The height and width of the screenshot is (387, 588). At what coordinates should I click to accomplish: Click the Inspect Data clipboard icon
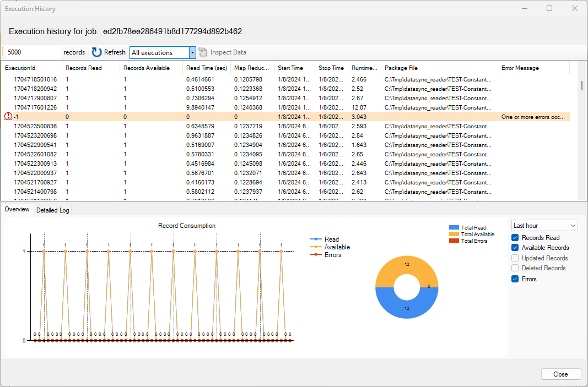tap(203, 52)
